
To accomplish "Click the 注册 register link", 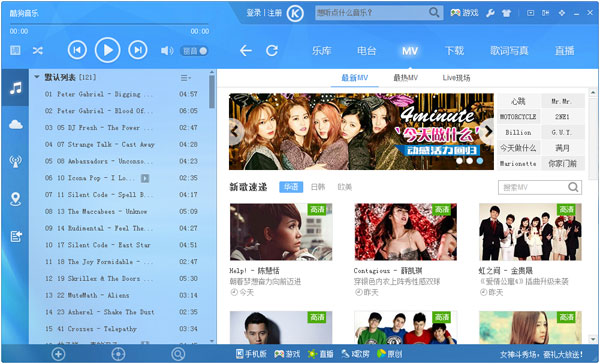I will tap(275, 13).
